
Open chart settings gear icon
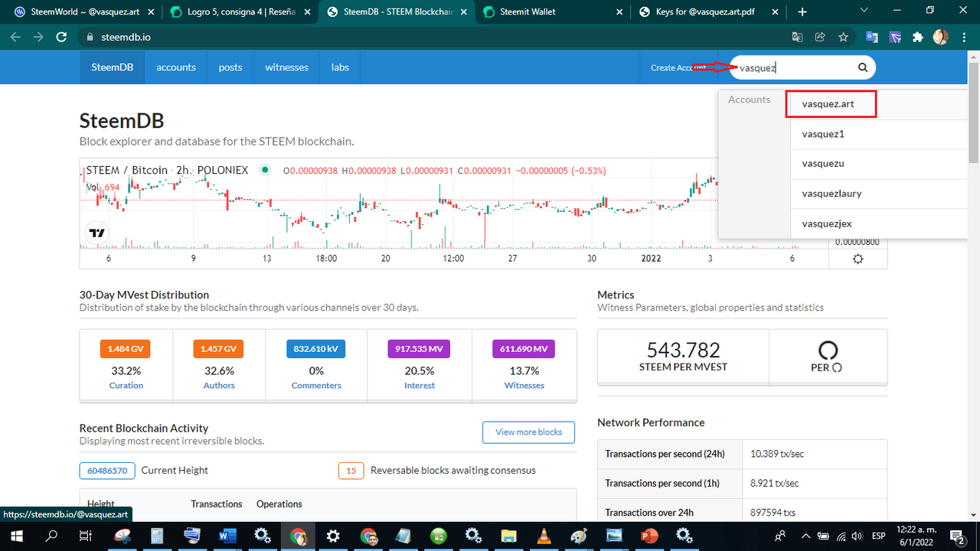pyautogui.click(x=857, y=259)
